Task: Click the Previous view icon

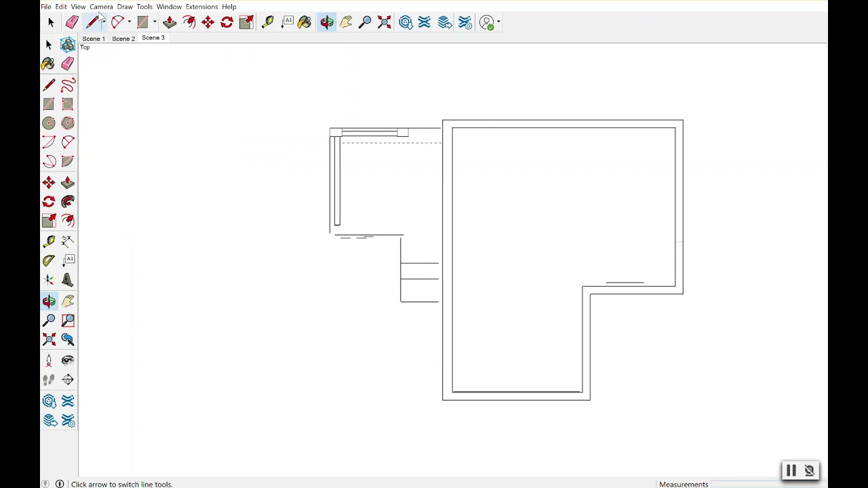Action: [x=67, y=340]
